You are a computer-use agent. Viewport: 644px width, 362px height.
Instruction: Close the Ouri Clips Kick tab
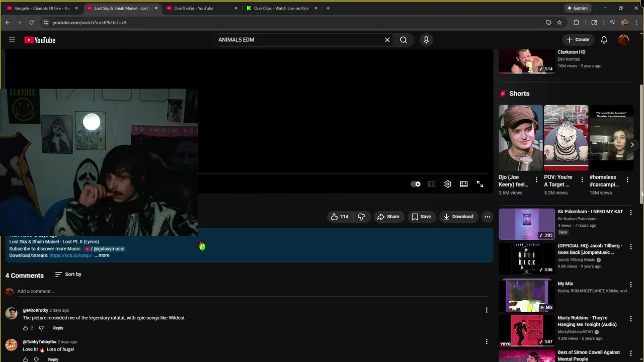click(315, 8)
